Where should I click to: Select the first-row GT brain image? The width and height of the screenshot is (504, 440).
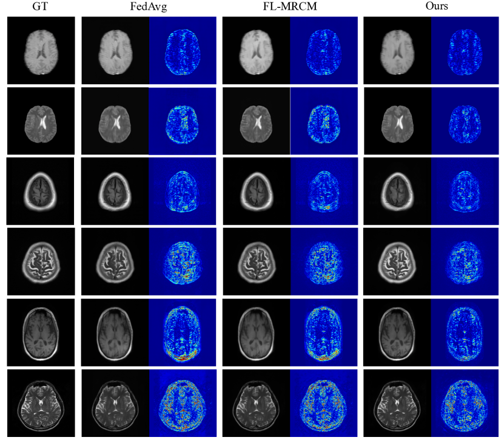click(x=41, y=50)
